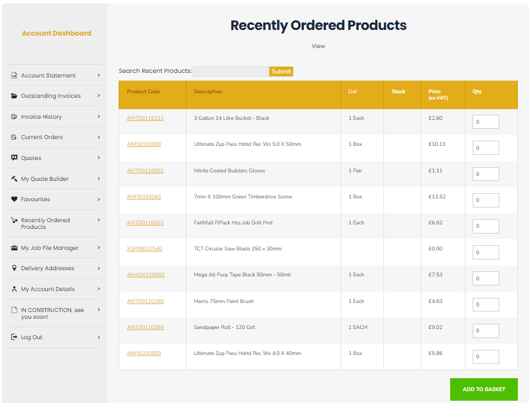
Task: Click the Delivery Addresses pin icon
Action: click(14, 268)
